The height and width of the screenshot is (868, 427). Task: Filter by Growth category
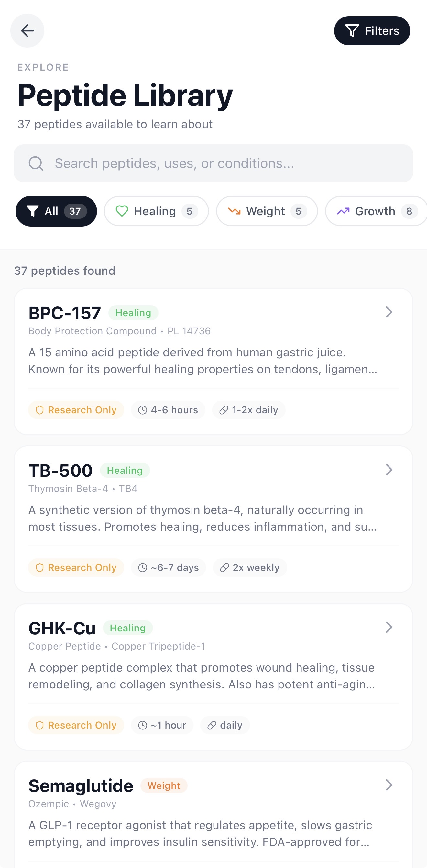pos(376,211)
